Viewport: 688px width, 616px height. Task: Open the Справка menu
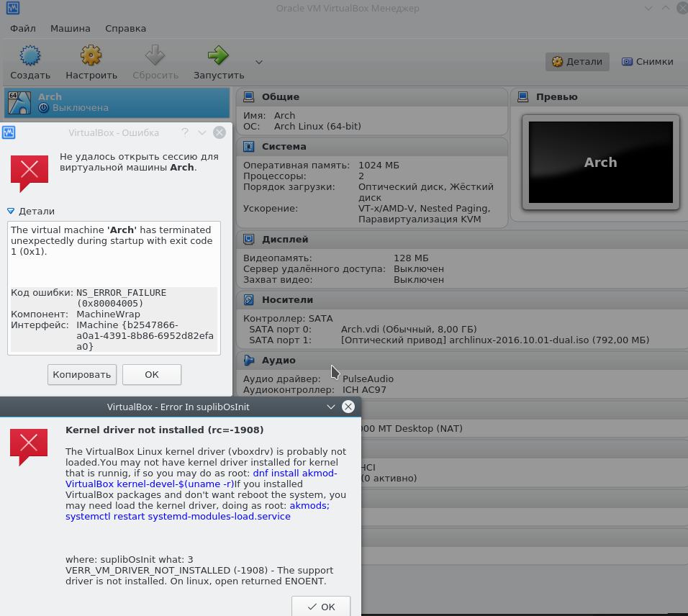coord(125,29)
